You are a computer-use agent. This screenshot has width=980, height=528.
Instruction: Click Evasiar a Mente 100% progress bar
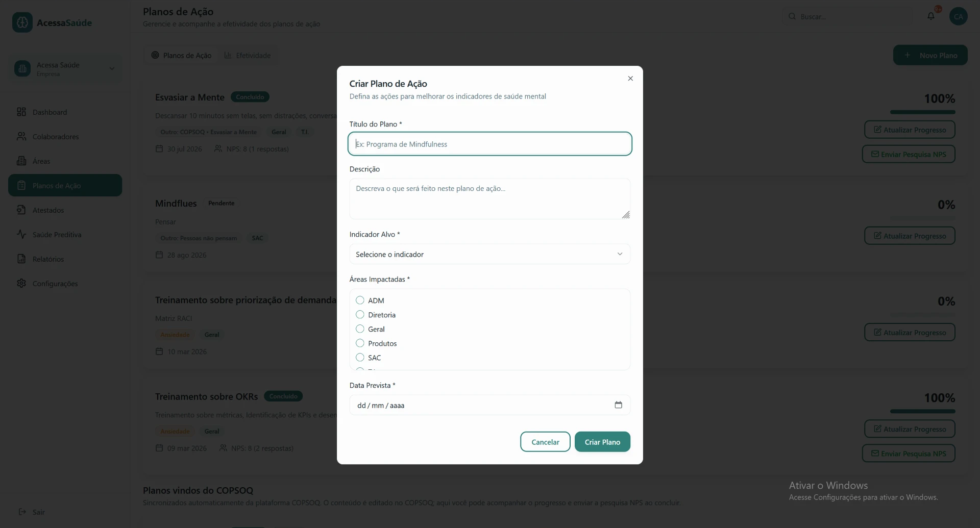923,112
